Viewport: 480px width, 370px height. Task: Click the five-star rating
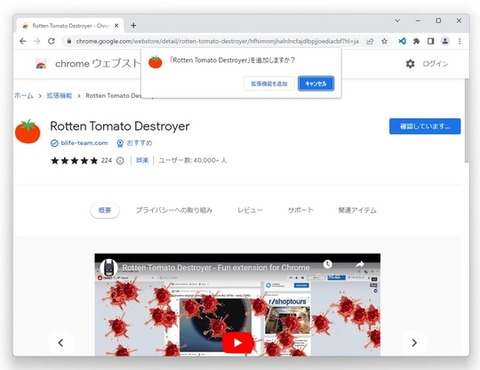click(74, 161)
